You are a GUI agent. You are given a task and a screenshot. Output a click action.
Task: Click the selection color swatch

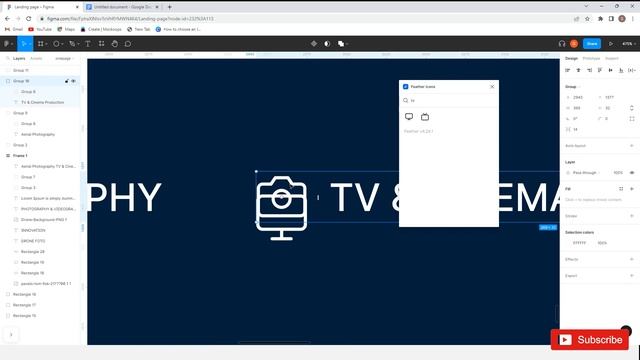point(568,243)
